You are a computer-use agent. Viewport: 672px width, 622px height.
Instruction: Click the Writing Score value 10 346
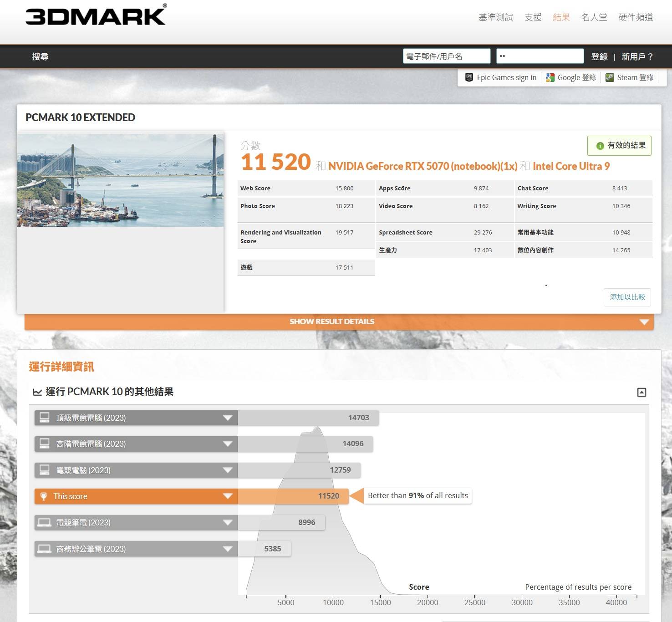pos(621,206)
